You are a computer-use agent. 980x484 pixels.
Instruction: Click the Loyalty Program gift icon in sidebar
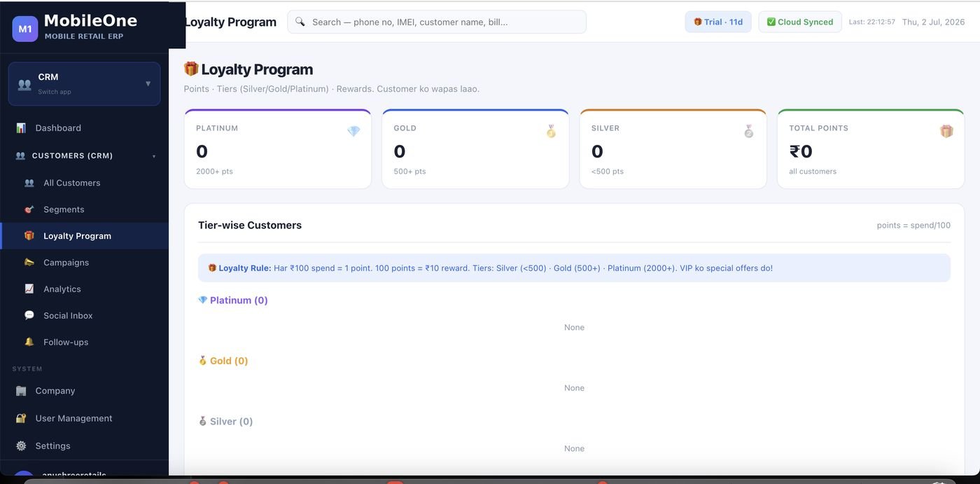29,236
